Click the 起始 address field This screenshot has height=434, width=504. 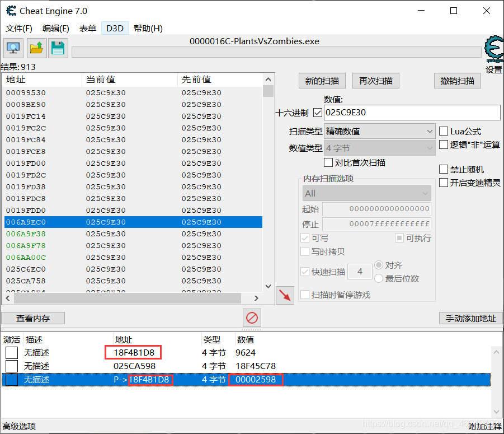tap(376, 209)
